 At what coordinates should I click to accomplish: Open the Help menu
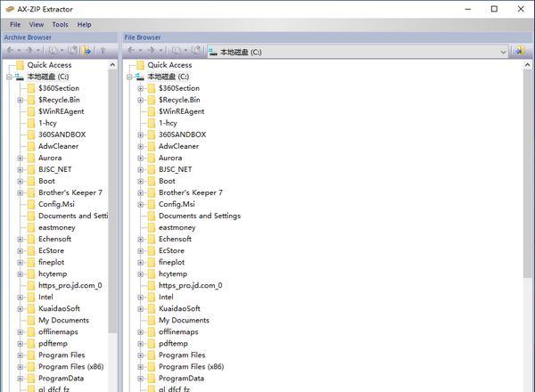click(84, 25)
